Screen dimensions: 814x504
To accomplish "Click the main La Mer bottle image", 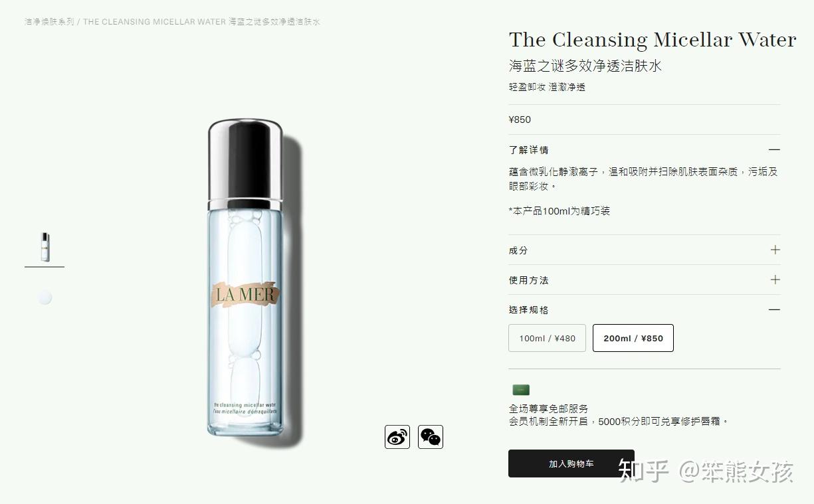I will (x=246, y=278).
